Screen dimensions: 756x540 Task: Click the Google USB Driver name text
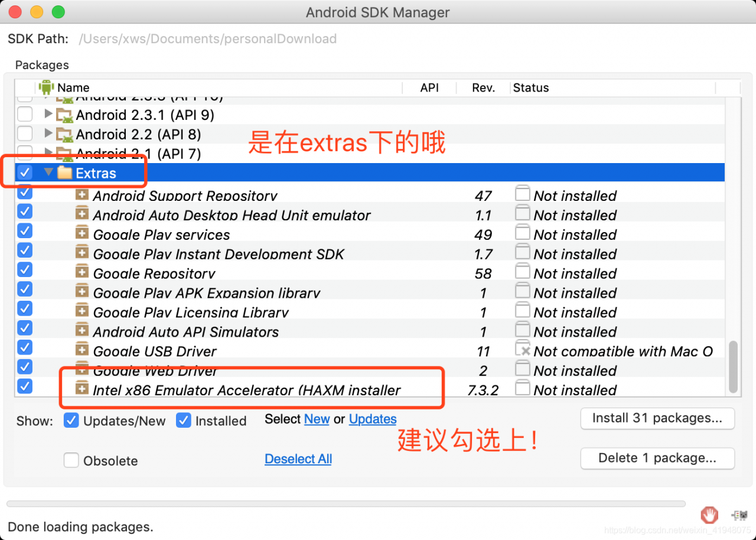155,352
